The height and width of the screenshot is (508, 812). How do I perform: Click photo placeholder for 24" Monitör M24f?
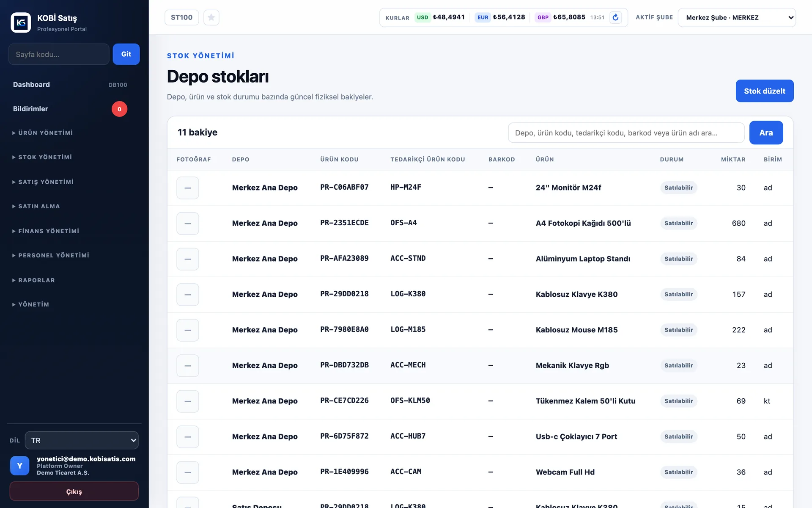coord(188,188)
